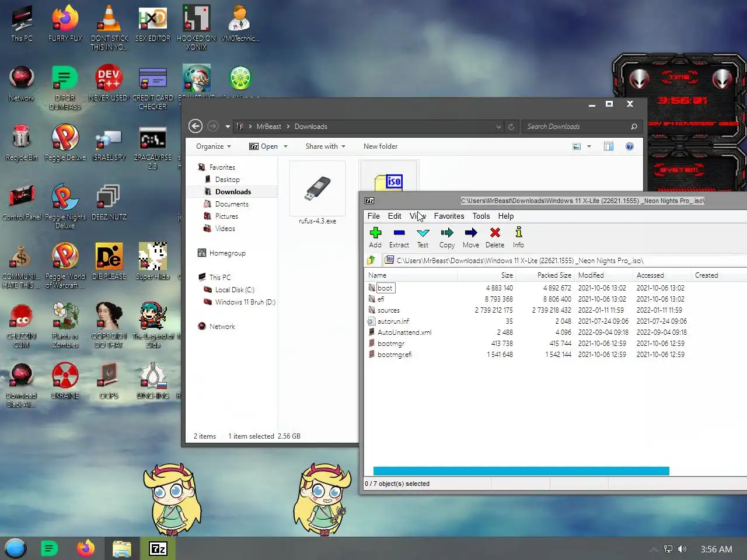
Task: Open Local Disk (C:) in sidebar
Action: [235, 290]
